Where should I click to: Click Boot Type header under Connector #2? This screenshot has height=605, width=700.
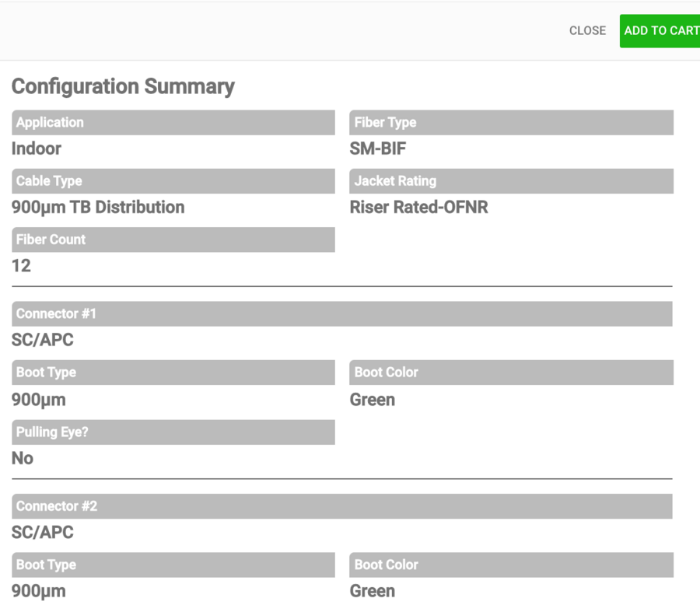tap(173, 565)
